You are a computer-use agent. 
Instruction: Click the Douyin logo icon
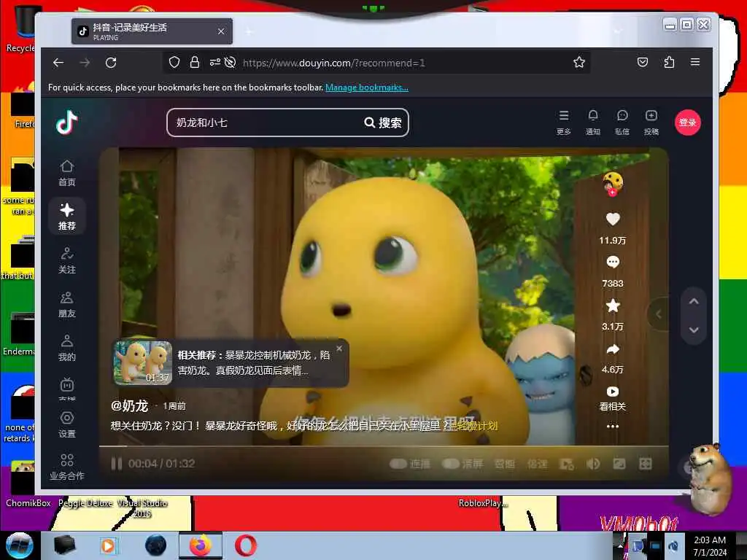pos(66,122)
